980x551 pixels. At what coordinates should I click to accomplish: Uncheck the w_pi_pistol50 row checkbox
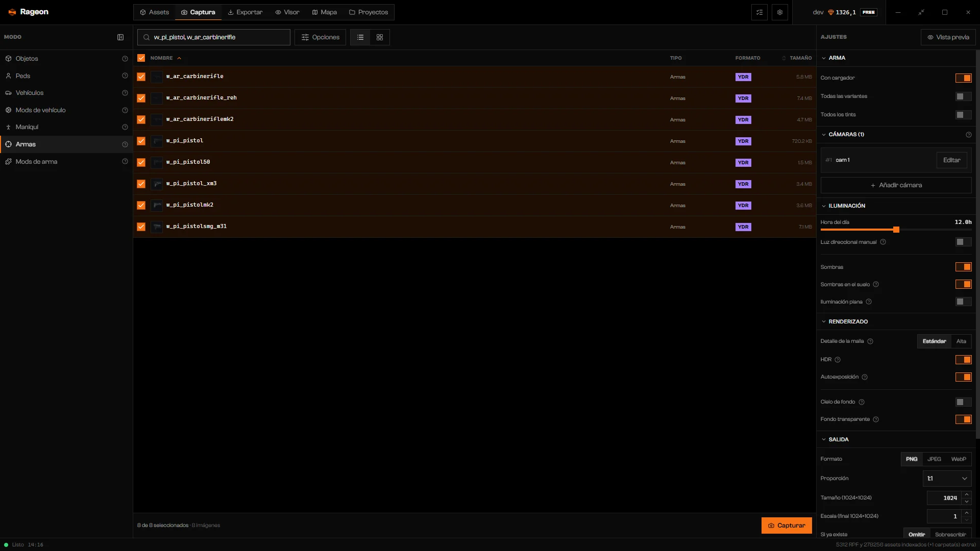coord(141,163)
